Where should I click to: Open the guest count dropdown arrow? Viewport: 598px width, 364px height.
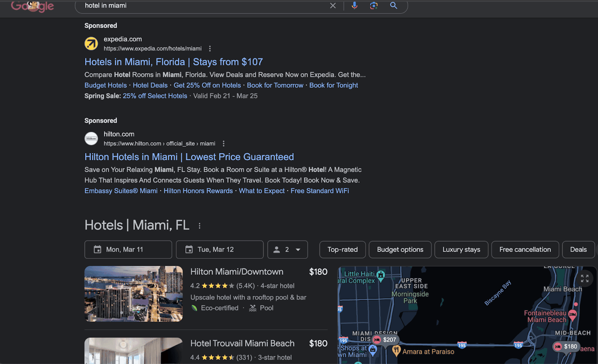coord(297,249)
